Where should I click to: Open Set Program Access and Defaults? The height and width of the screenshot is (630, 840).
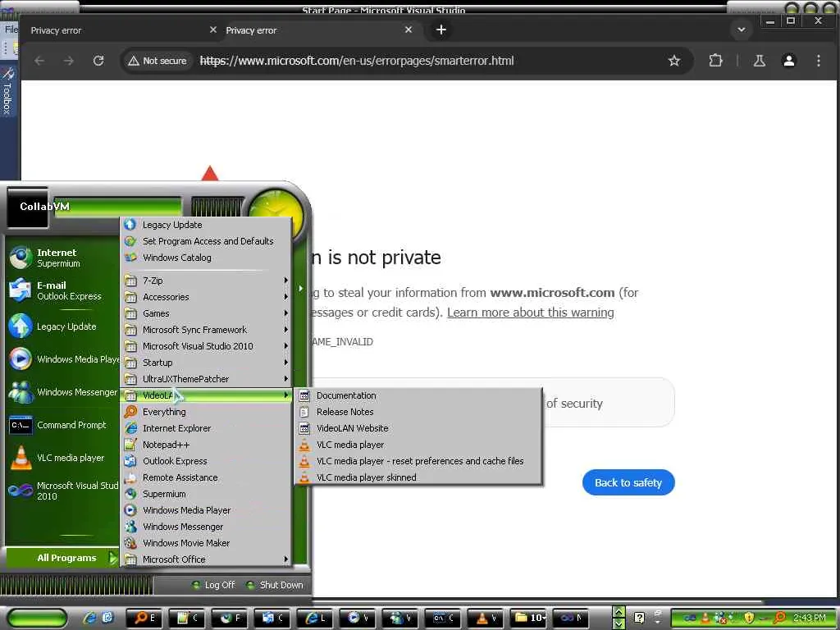pos(206,241)
